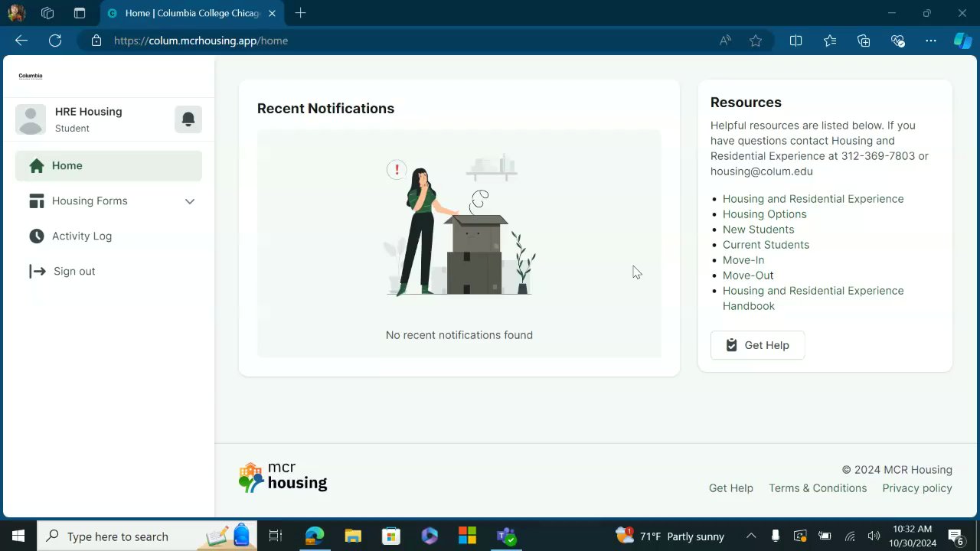Open the Current Students resource link
Viewport: 980px width, 551px height.
[766, 245]
